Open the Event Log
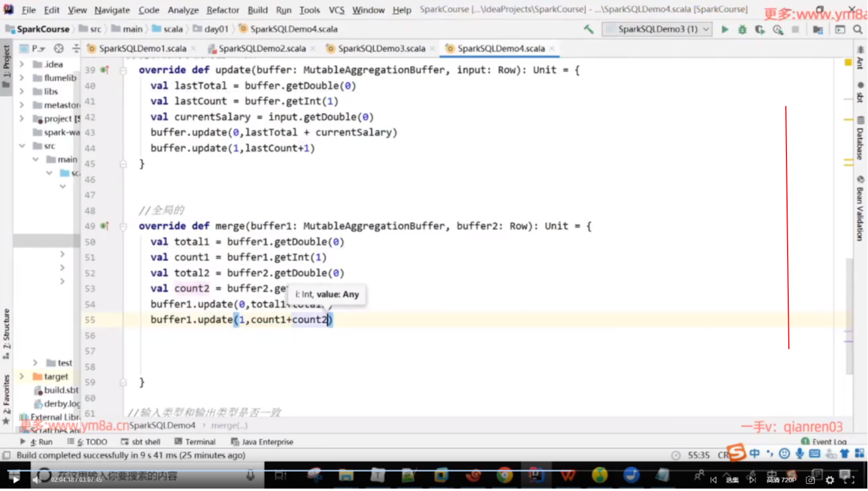Screen dimensions: 868x491 824,442
